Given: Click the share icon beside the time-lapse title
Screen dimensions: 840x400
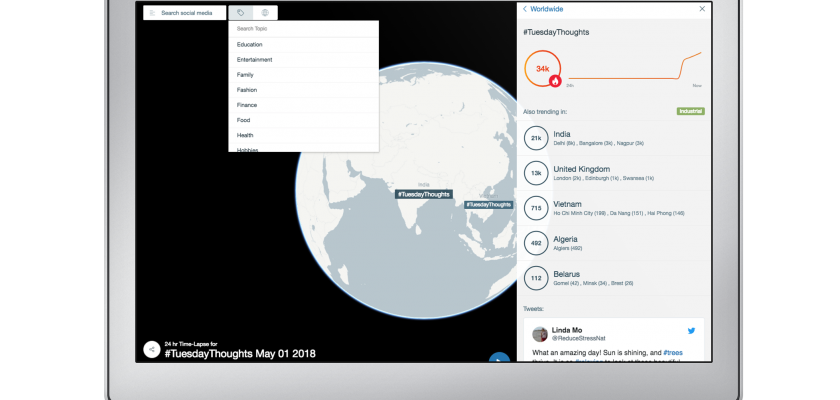Looking at the screenshot, I should 151,349.
